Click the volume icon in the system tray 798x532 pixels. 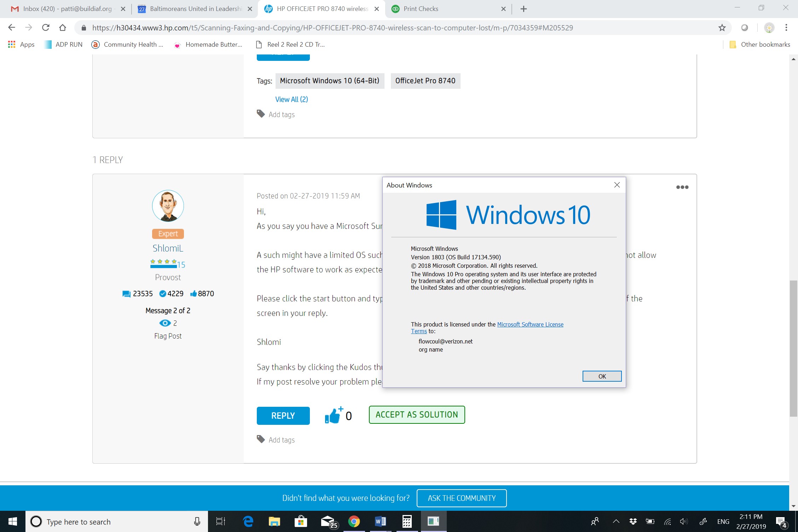683,522
